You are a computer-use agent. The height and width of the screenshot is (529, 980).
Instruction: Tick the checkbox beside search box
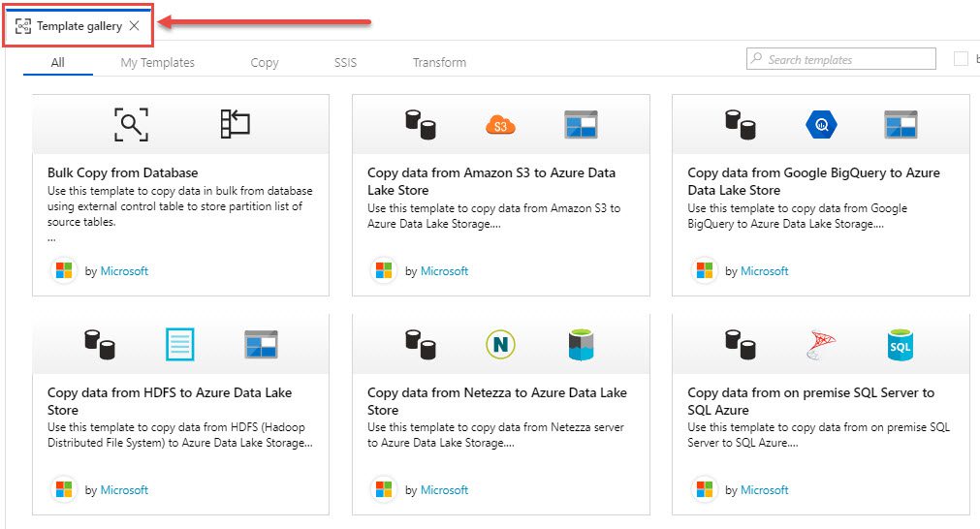tap(961, 59)
